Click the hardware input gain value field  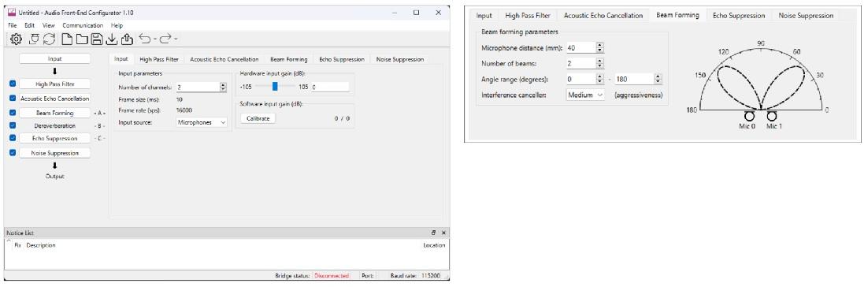(x=330, y=87)
